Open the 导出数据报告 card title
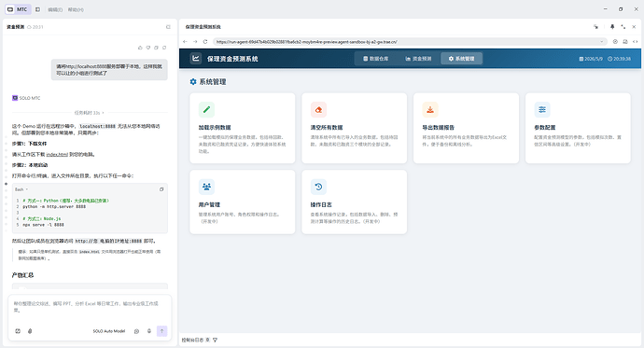The image size is (644, 348). click(x=439, y=128)
